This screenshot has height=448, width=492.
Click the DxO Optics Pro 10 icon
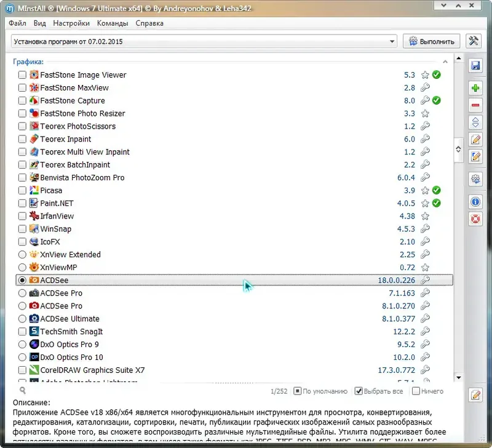(34, 357)
